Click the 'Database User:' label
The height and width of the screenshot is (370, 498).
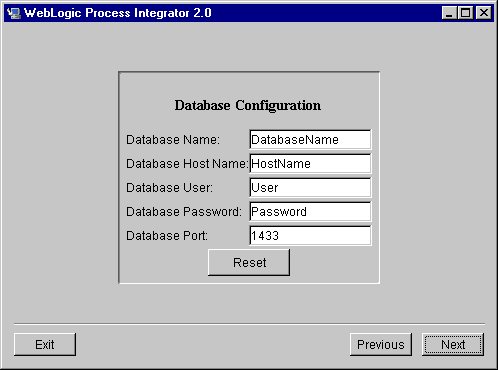(x=169, y=188)
